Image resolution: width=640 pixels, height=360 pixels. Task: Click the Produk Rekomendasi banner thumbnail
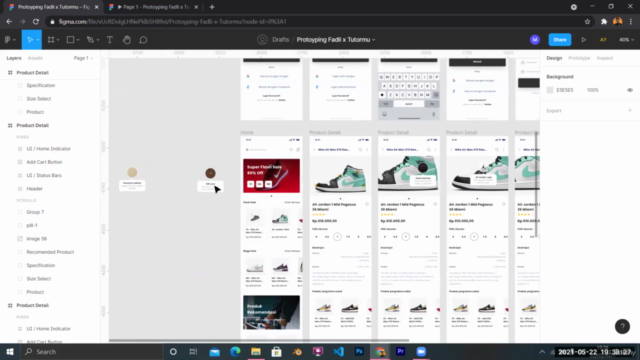pyautogui.click(x=271, y=313)
